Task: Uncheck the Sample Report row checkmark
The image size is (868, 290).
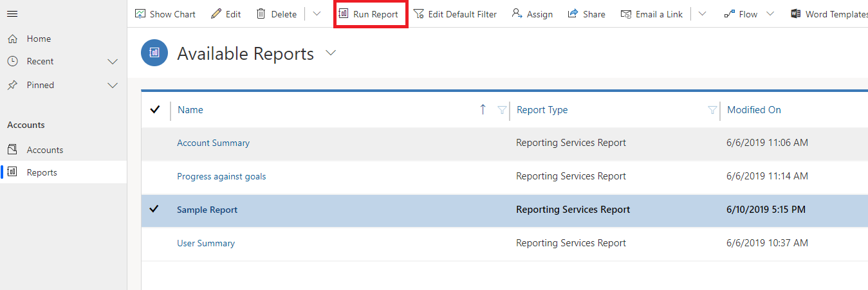Action: [x=154, y=210]
